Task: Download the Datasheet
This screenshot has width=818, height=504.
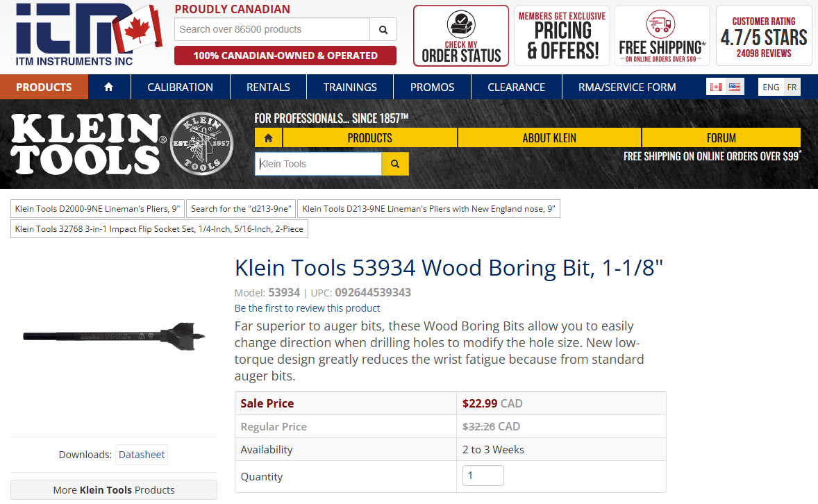Action: 142,455
